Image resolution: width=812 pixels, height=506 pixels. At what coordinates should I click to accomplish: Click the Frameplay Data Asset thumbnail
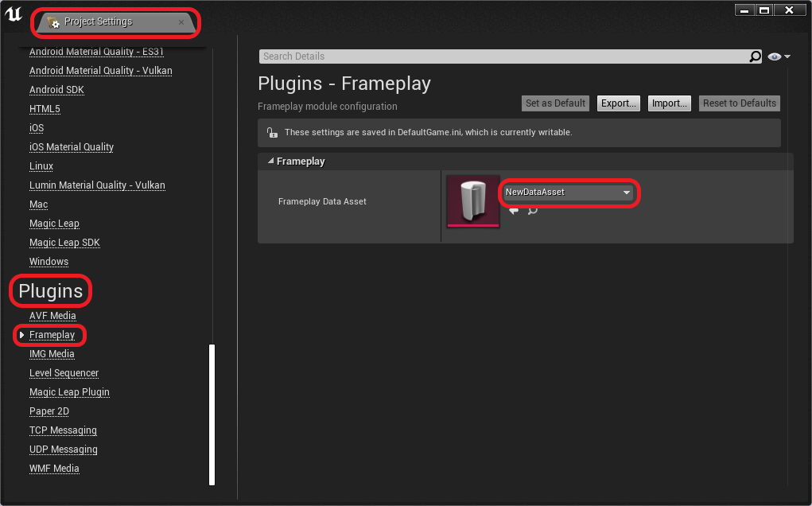(x=472, y=201)
